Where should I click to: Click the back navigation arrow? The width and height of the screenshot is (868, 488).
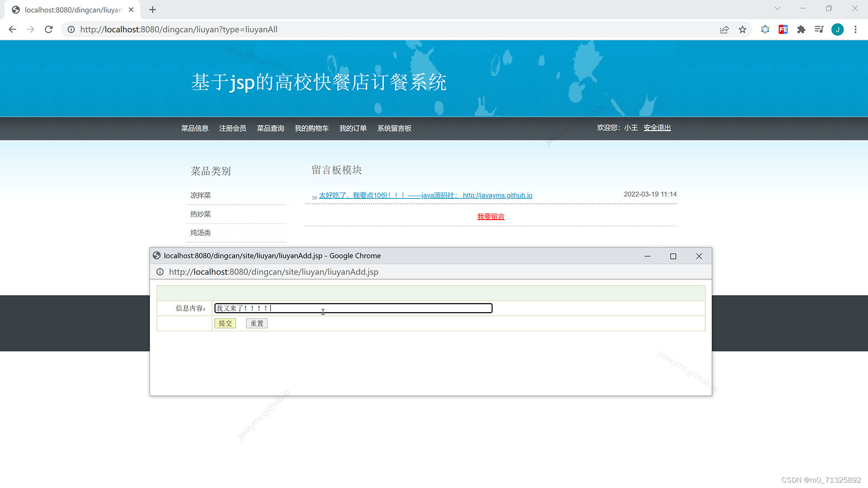12,29
